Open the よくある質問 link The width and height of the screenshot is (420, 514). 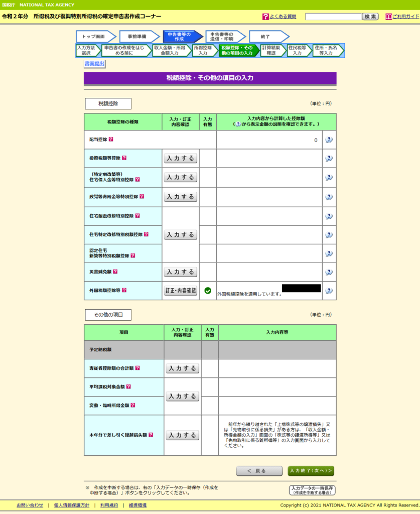[x=283, y=17]
